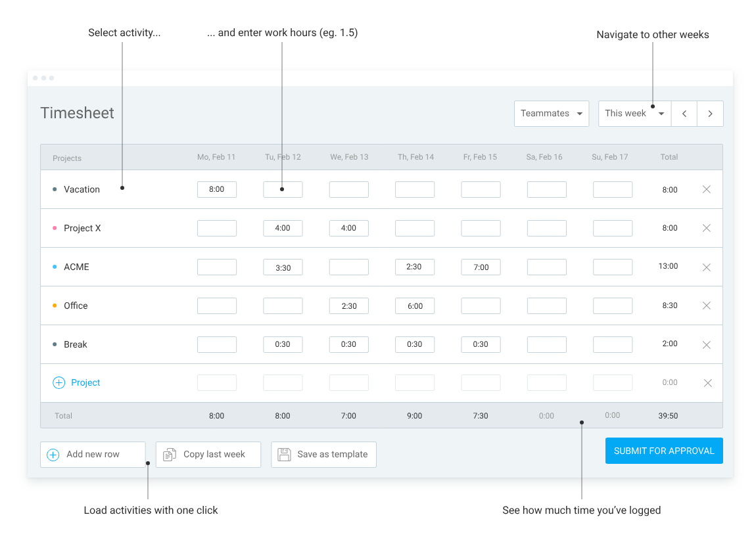Image resolution: width=756 pixels, height=544 pixels.
Task: Click the colored dot beside Office
Action: 55,305
